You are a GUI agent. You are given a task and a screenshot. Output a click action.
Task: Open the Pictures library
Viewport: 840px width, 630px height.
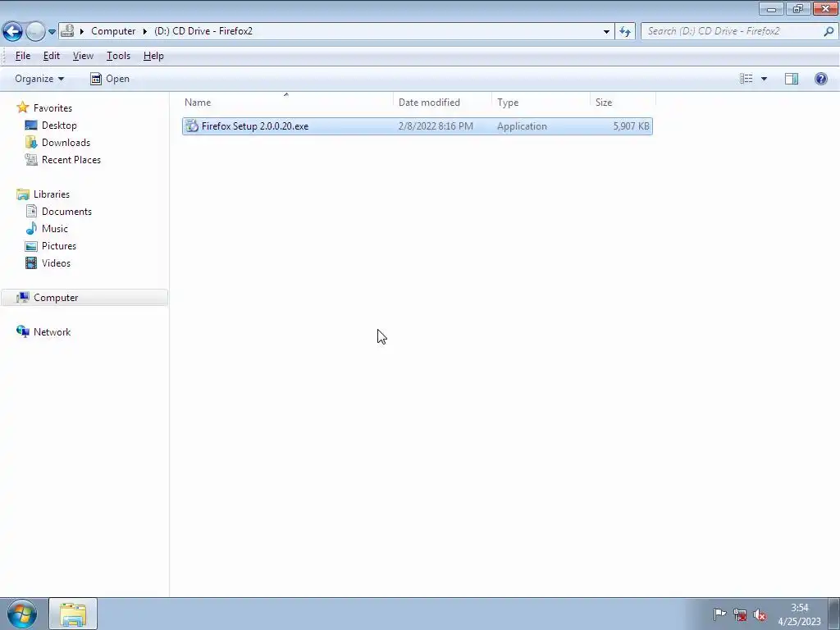coord(59,246)
